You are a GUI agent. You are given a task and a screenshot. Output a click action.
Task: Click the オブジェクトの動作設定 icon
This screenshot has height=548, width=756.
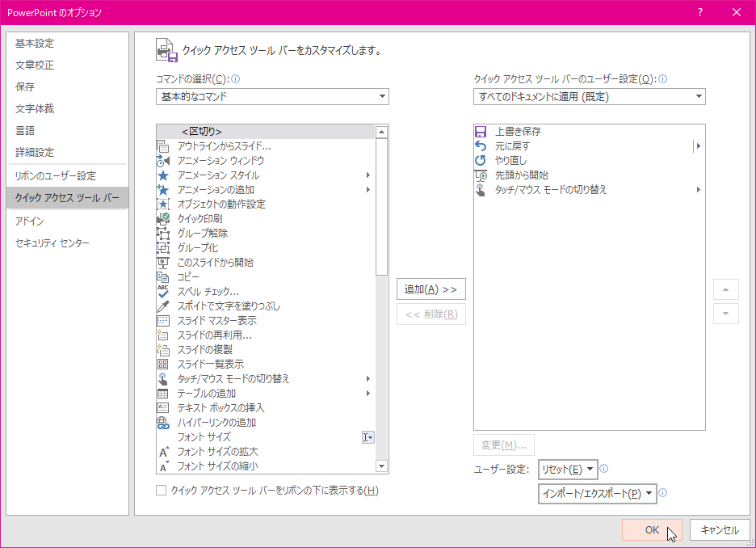pyautogui.click(x=163, y=204)
